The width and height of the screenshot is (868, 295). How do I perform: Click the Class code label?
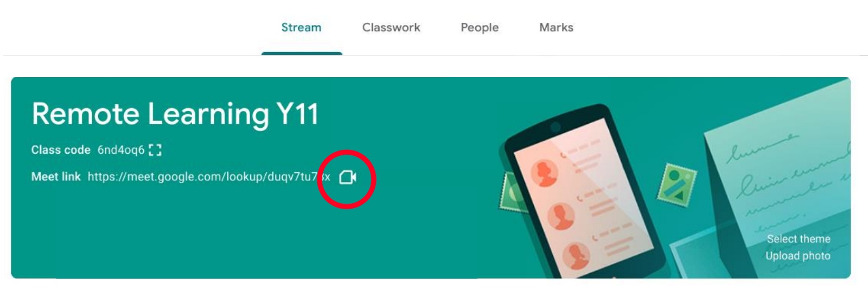coord(61,150)
